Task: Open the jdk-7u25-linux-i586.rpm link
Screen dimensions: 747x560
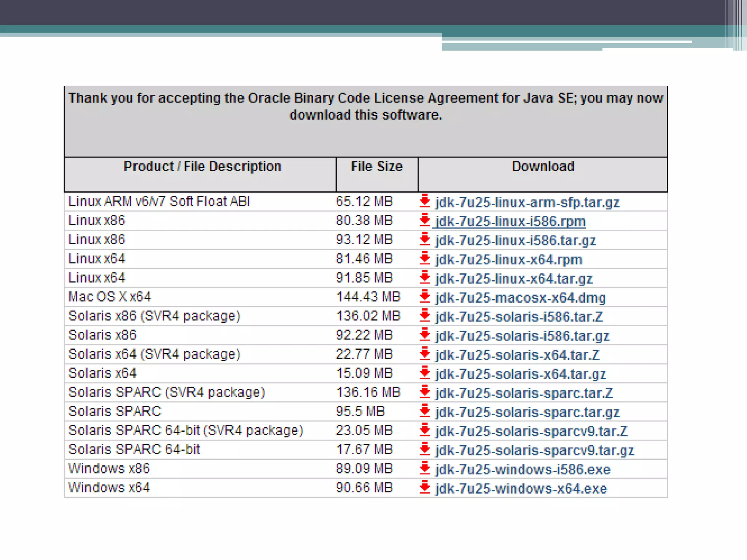Action: 510,222
